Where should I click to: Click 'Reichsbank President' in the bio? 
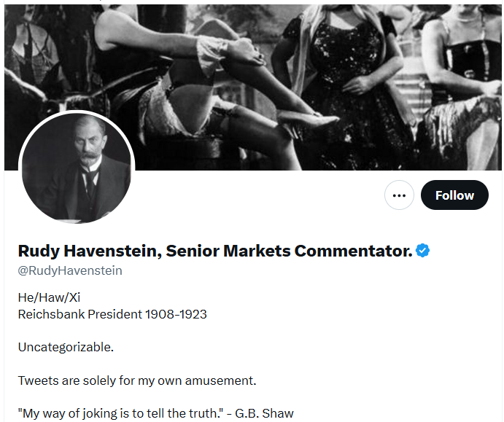[80, 314]
